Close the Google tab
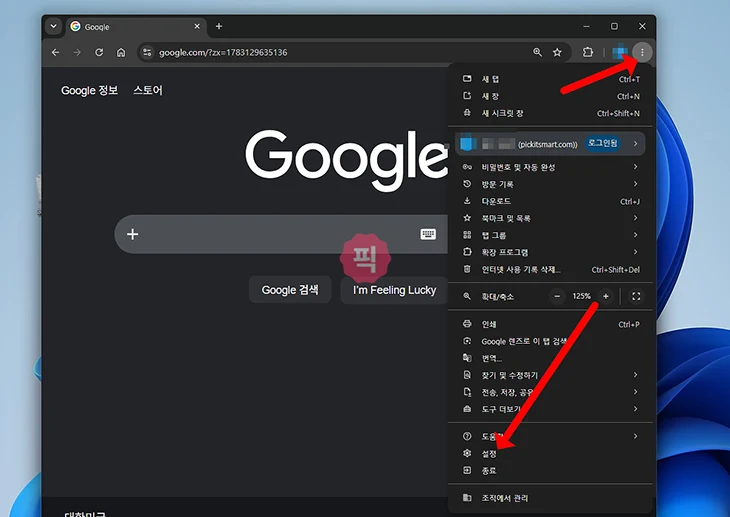The width and height of the screenshot is (730, 517). tap(197, 27)
